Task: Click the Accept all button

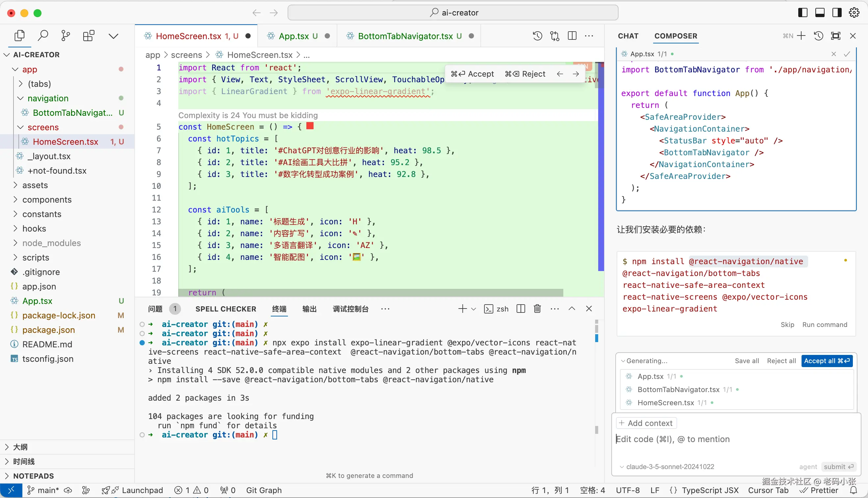Action: coord(827,361)
